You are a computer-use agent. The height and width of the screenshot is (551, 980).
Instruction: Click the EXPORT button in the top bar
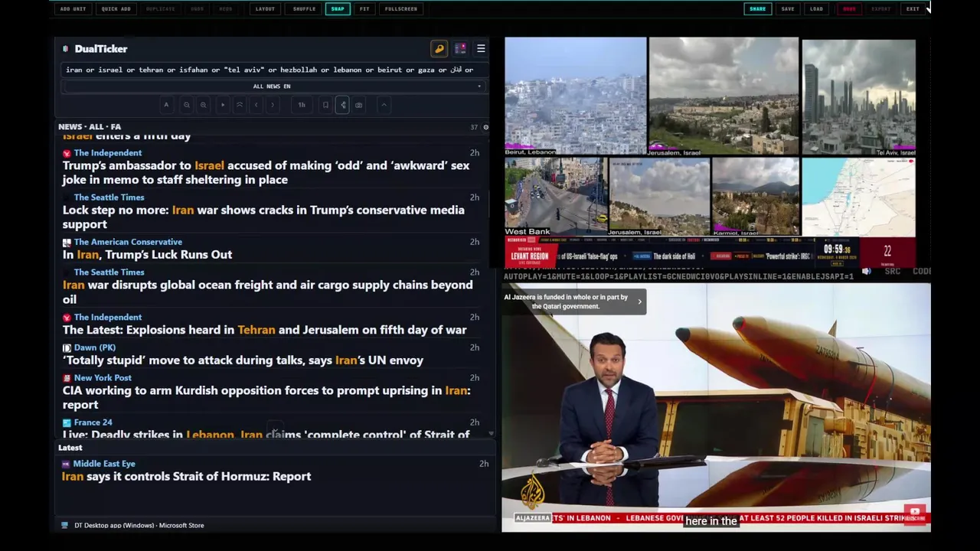881,9
